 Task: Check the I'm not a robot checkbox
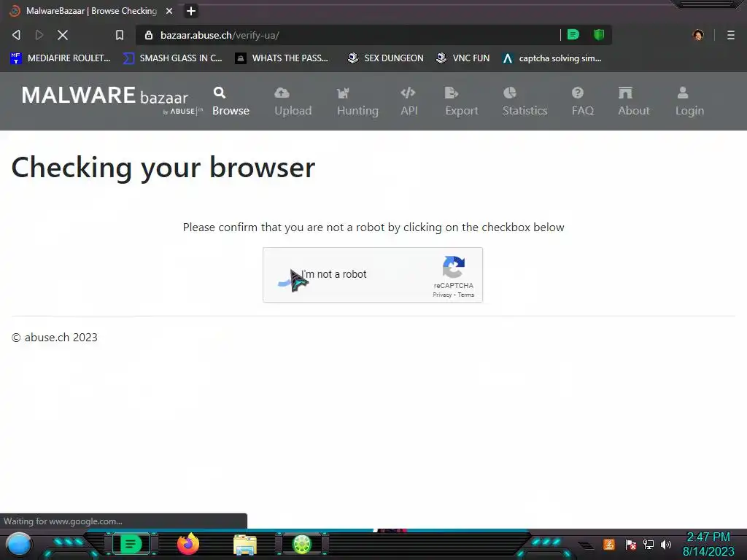tap(286, 275)
